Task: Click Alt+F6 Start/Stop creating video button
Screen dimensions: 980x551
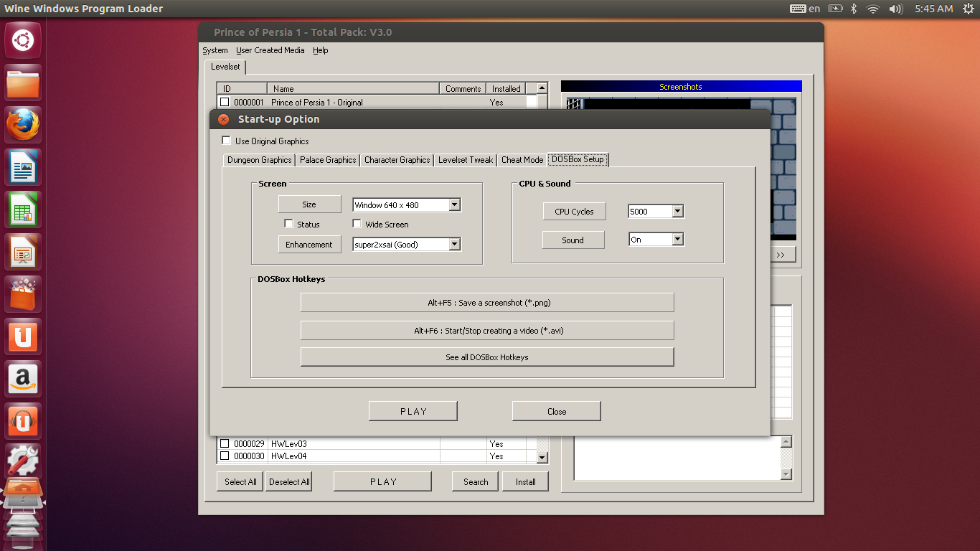Action: [487, 331]
